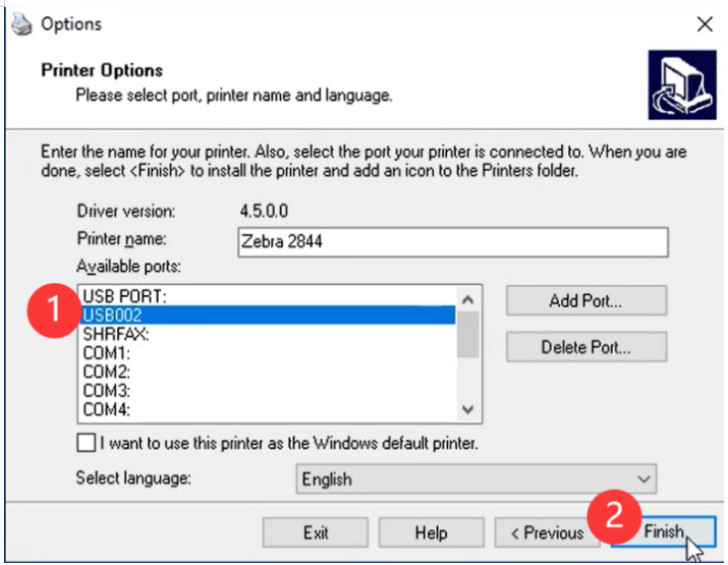Select the USB002 port
Screen dimensions: 728x565
(x=268, y=315)
